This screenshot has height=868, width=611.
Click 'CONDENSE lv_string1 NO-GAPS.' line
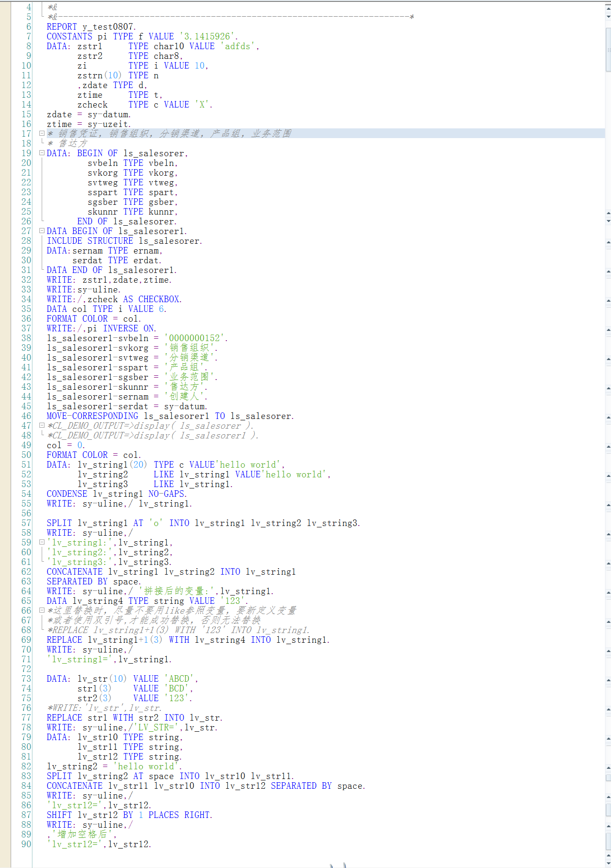point(117,494)
